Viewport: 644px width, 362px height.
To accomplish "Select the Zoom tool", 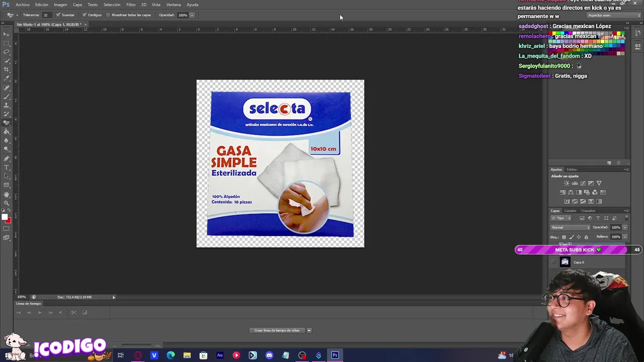I will click(x=7, y=203).
